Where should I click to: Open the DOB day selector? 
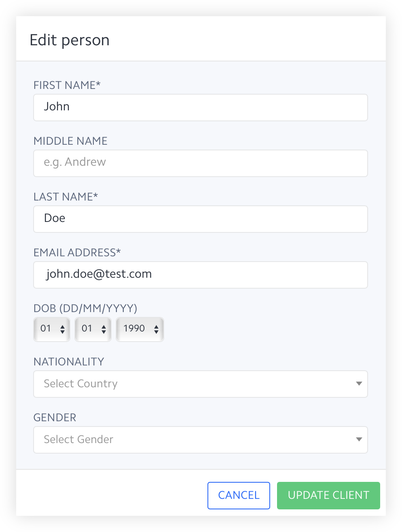coord(51,329)
